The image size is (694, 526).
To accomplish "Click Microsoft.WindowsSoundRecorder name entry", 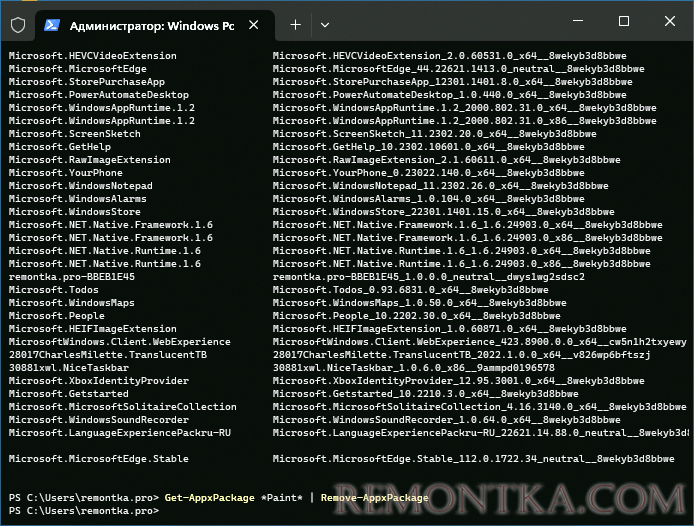I will (99, 420).
